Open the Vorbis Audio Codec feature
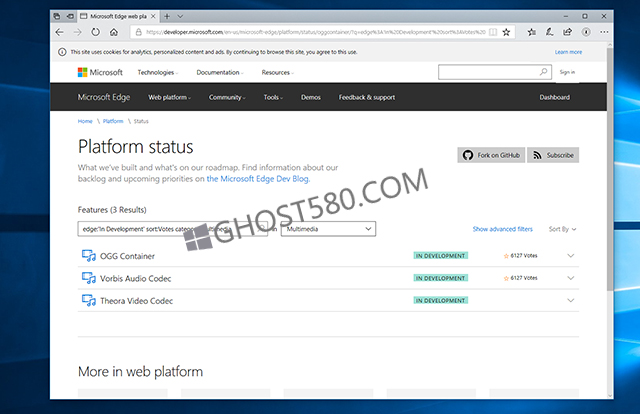The height and width of the screenshot is (414, 640). point(136,278)
